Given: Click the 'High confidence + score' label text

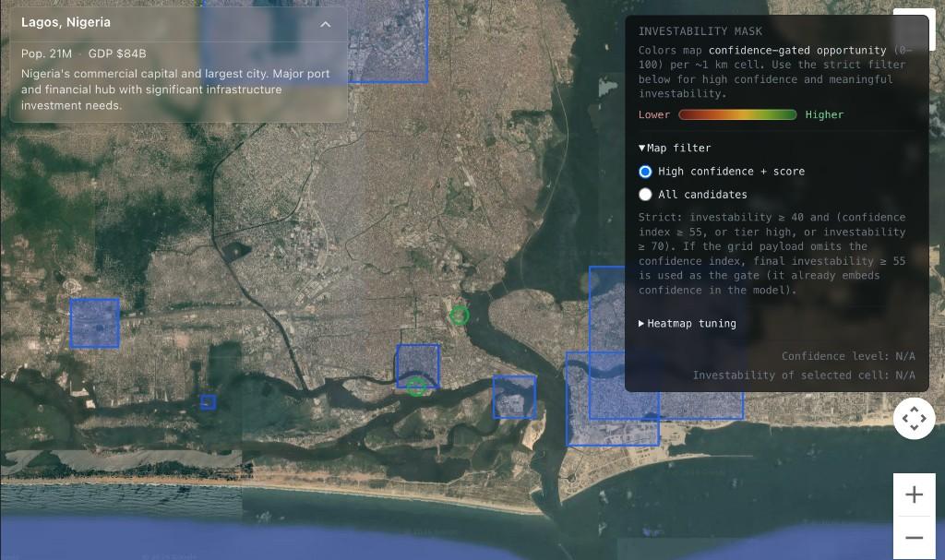Looking at the screenshot, I should tap(731, 172).
